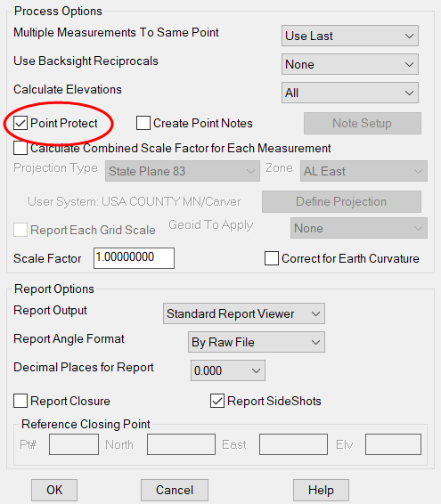
Task: Open Decimal Places for Report dropdown
Action: coord(228,370)
